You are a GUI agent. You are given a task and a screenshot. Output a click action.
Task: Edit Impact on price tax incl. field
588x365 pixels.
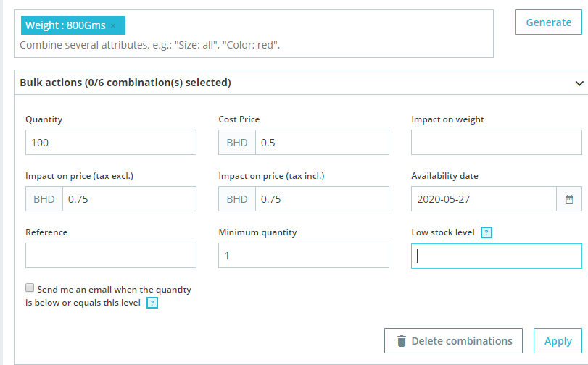point(321,199)
